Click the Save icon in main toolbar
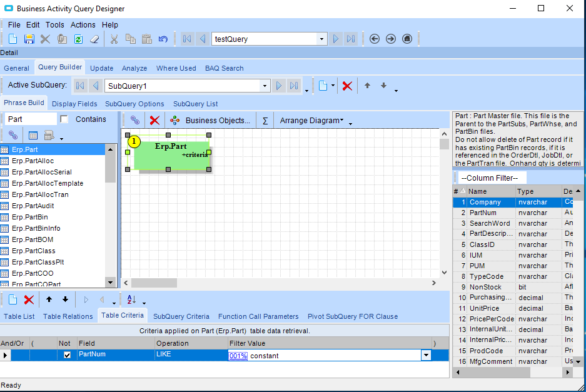Viewport: 586px width, 392px height. pyautogui.click(x=29, y=39)
